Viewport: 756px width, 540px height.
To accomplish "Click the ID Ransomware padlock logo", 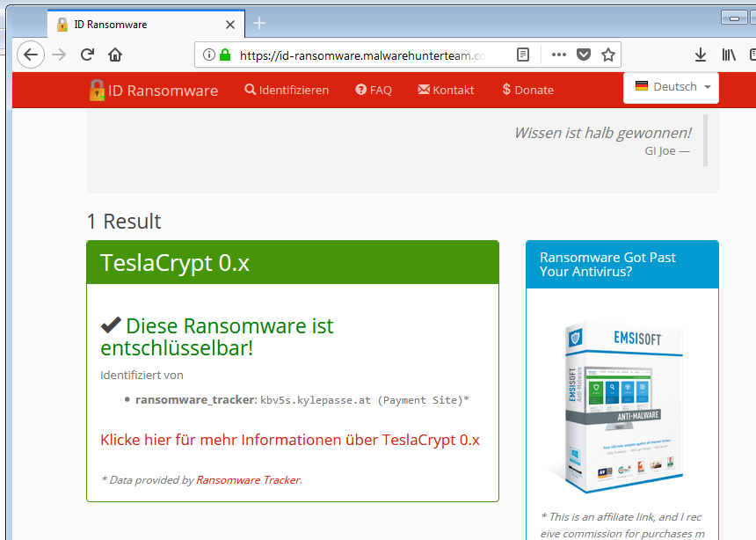I will tap(97, 91).
